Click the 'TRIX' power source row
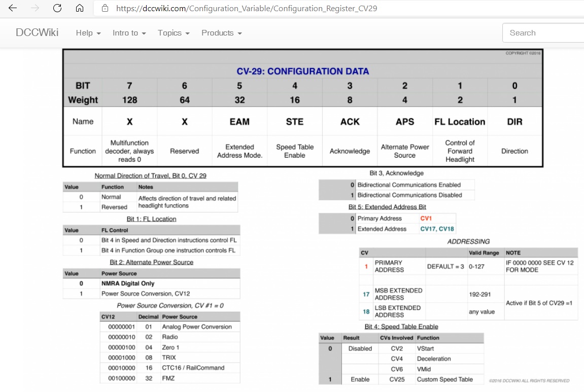 click(170, 358)
